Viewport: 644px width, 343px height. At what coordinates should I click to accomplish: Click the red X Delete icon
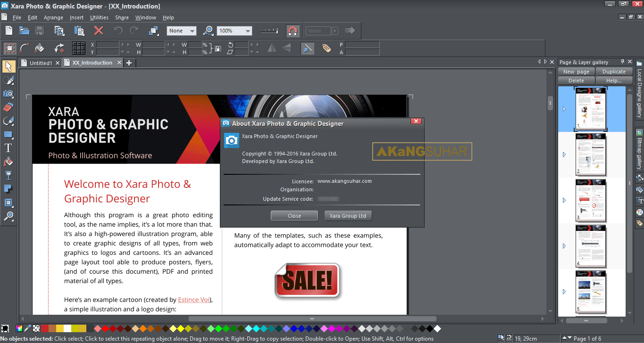pos(99,31)
